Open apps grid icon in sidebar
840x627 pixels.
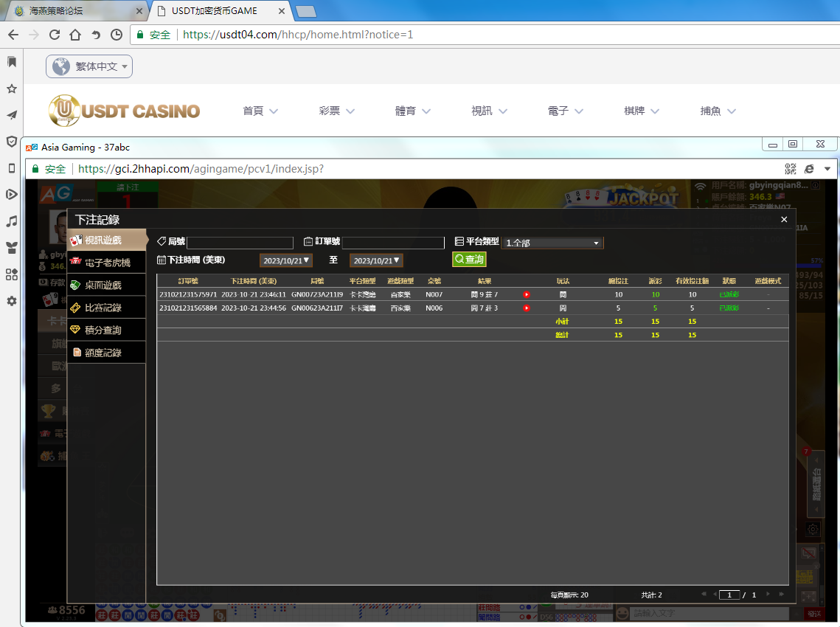pyautogui.click(x=12, y=274)
